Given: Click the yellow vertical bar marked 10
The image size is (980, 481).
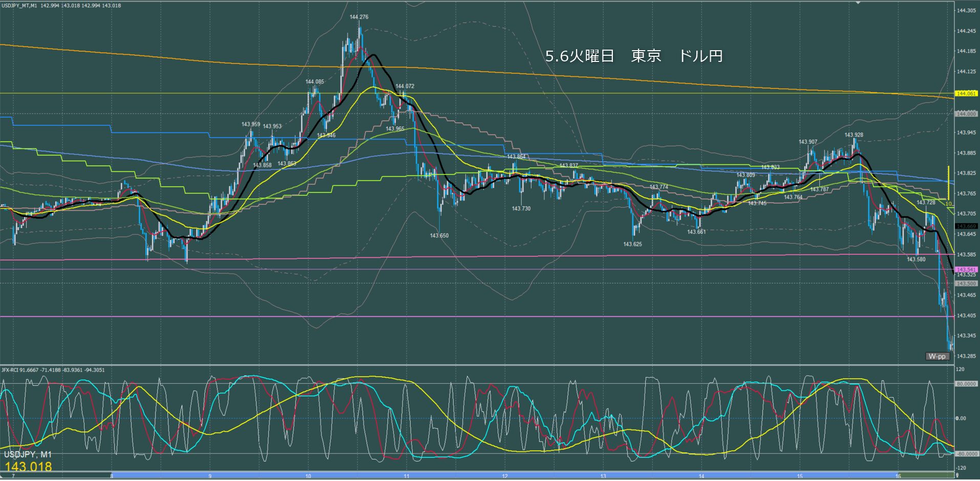Looking at the screenshot, I should click(x=948, y=183).
